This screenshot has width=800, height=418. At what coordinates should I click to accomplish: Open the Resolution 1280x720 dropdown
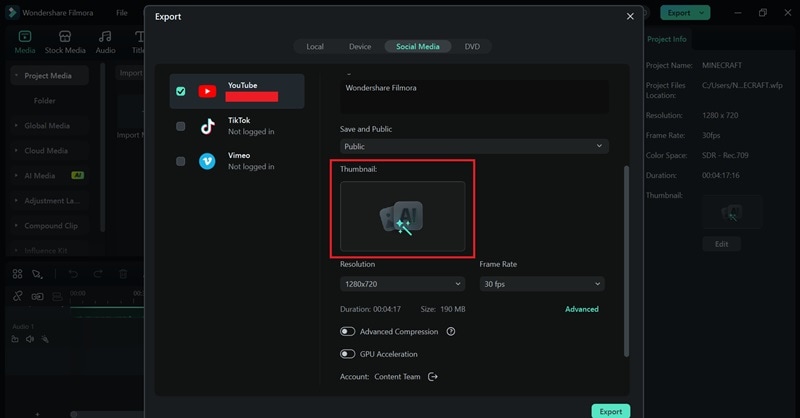tap(403, 284)
